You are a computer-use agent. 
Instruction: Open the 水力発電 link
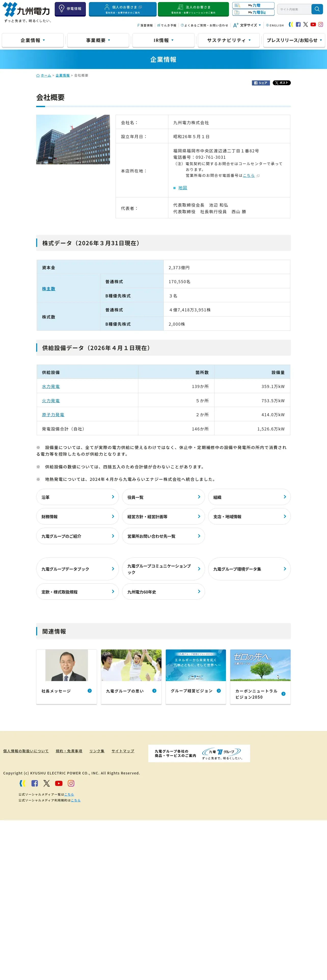pyautogui.click(x=51, y=386)
